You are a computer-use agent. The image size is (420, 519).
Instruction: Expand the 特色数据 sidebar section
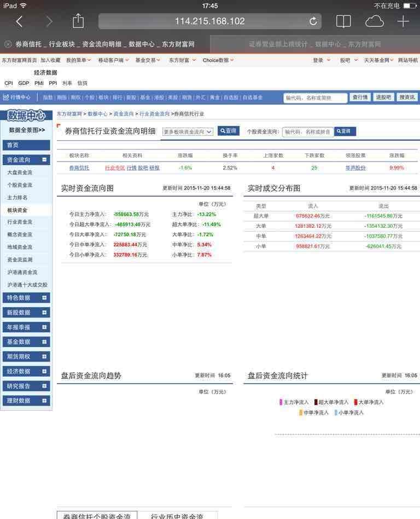click(x=44, y=298)
